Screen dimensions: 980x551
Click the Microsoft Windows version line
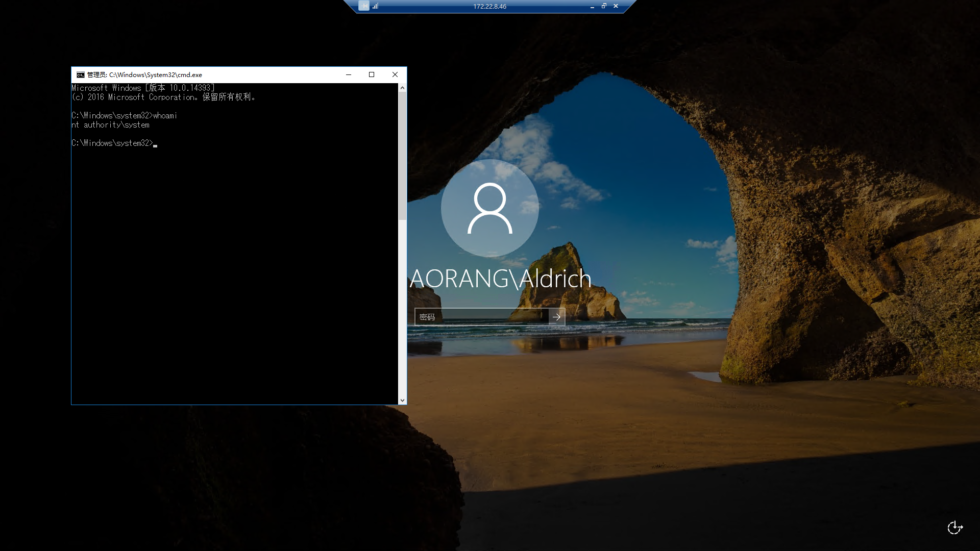coord(143,88)
